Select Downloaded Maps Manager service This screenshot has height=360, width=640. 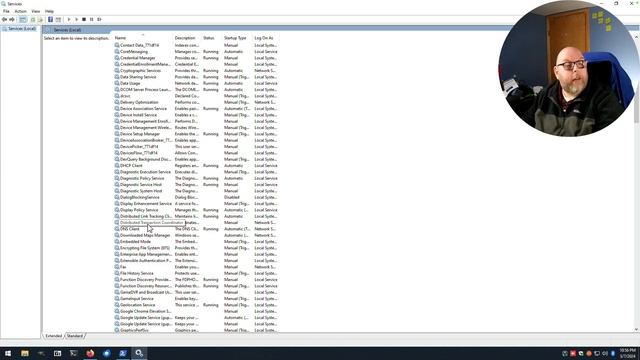point(196,235)
